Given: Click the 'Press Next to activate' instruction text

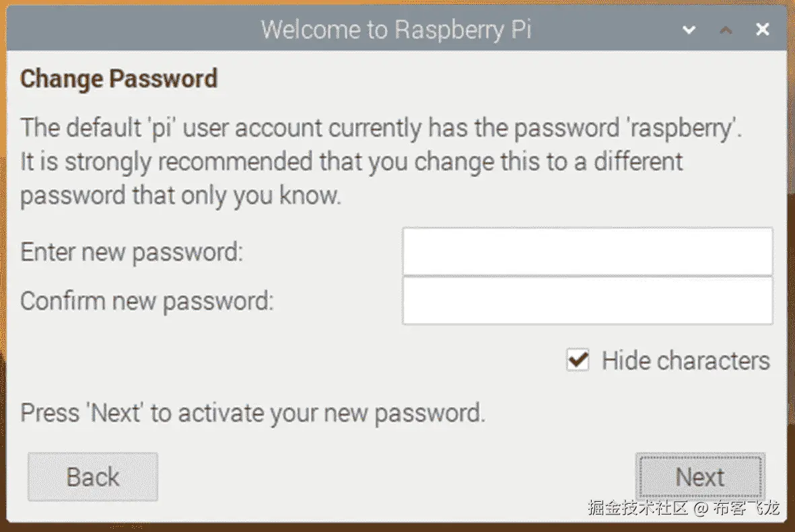Looking at the screenshot, I should 252,412.
